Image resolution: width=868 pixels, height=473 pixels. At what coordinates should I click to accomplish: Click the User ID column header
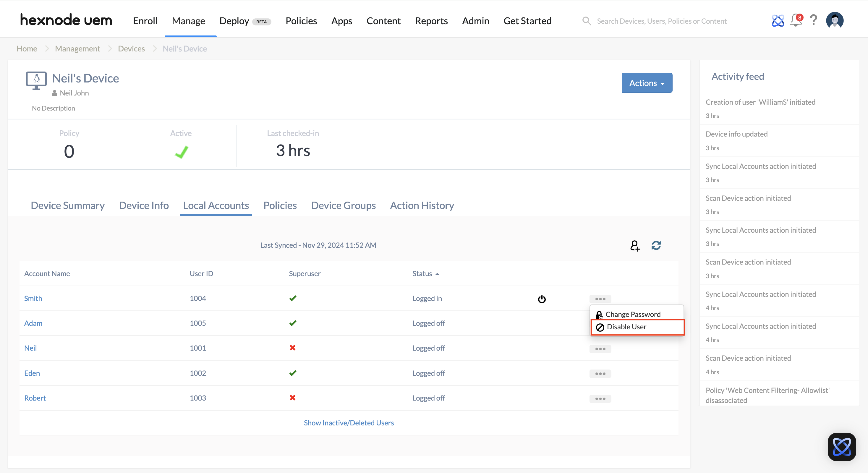coord(201,273)
